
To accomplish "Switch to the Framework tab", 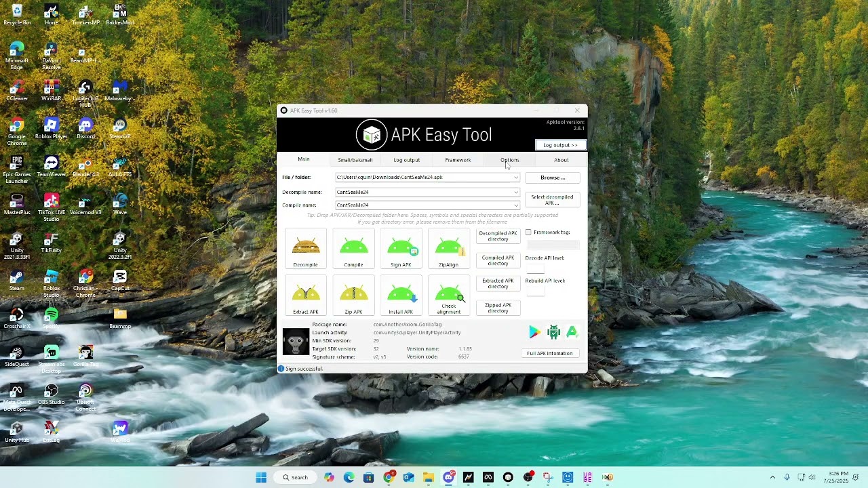I will click(458, 160).
